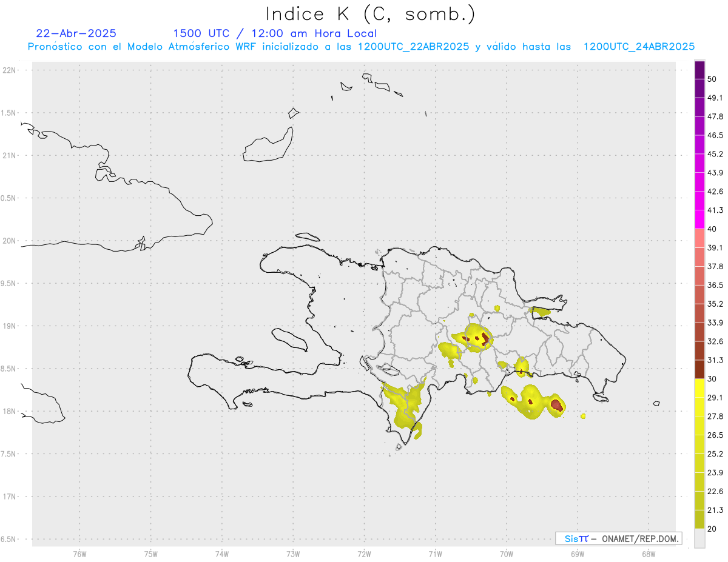Image resolution: width=728 pixels, height=562 pixels.
Task: Click the 'SisTT – ONAMET/REP.DOM.' credit box
Action: pos(619,538)
